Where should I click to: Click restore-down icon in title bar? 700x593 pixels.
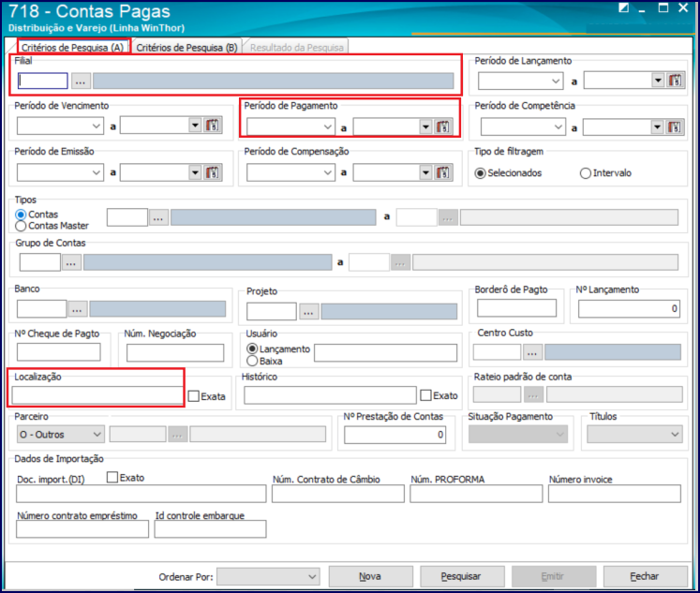pyautogui.click(x=623, y=8)
